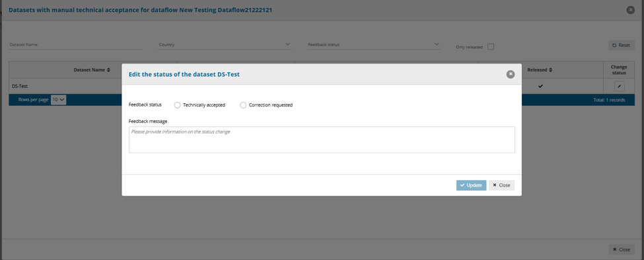Click the Reset filters button

tap(621, 45)
